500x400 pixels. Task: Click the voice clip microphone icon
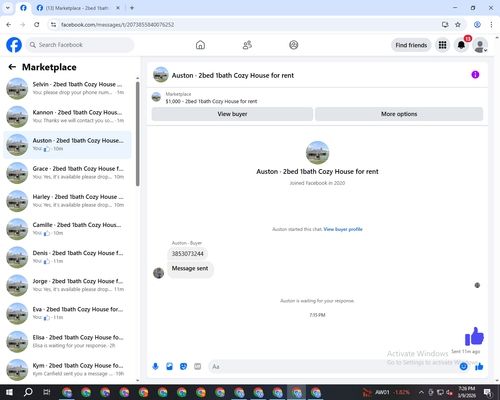pos(155,367)
